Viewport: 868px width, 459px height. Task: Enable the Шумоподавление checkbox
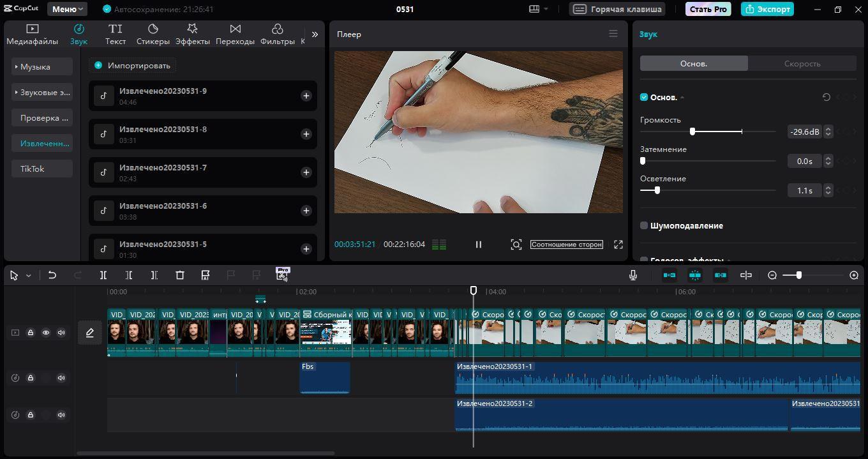point(644,225)
